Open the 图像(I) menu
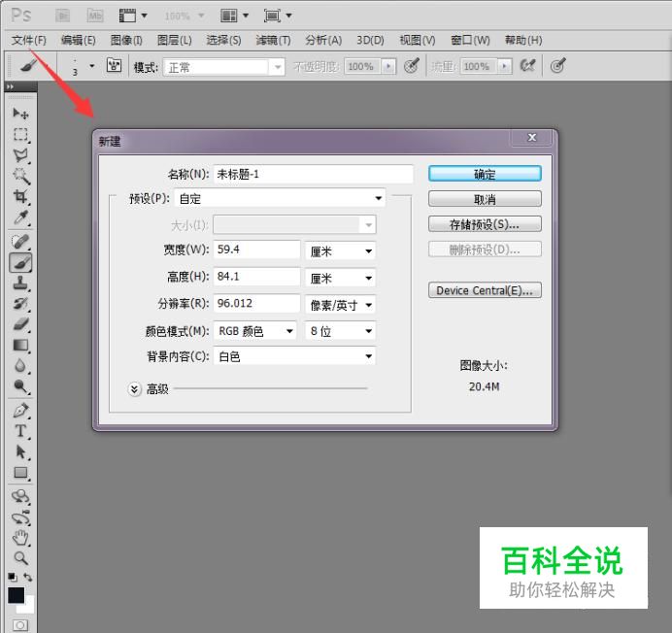This screenshot has width=672, height=633. click(x=126, y=40)
